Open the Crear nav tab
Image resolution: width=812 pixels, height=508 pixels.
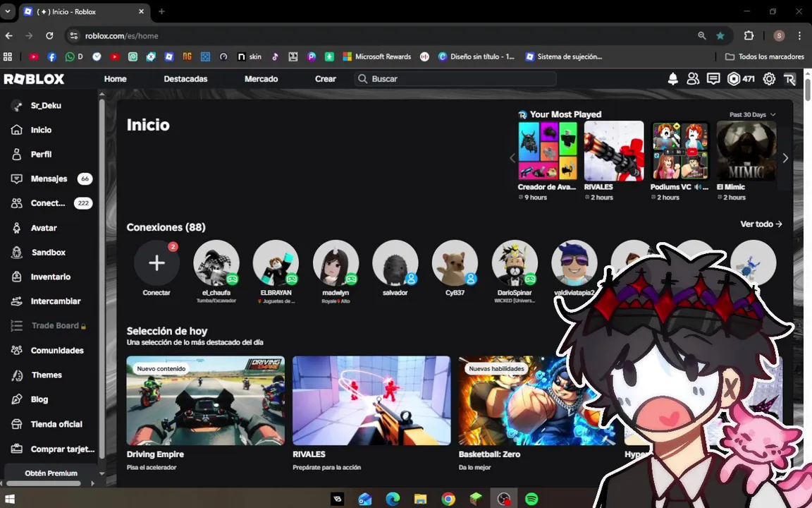(325, 79)
